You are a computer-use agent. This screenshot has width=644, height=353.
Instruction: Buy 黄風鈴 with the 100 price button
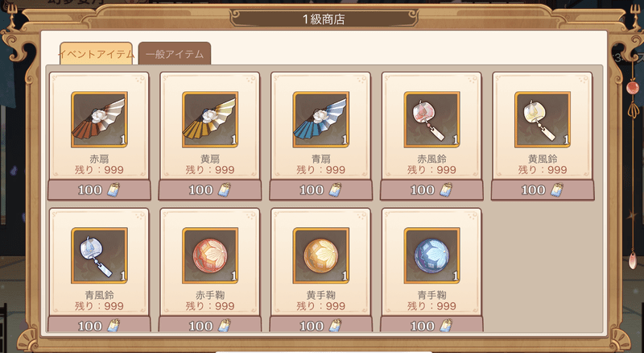[x=543, y=190]
